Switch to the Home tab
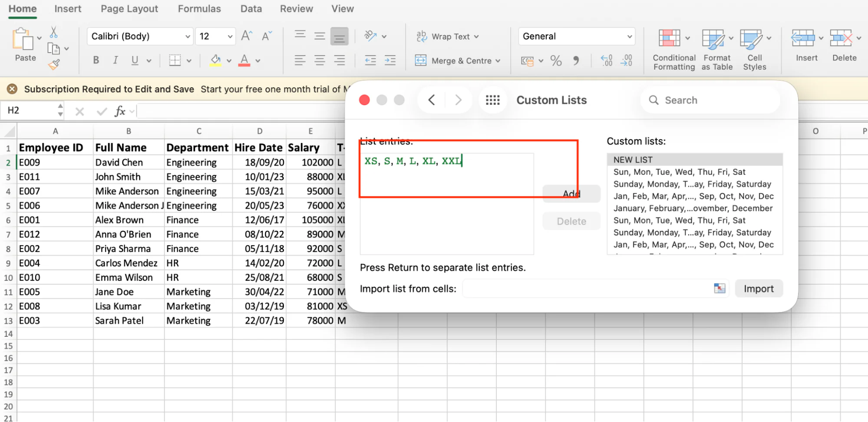The width and height of the screenshot is (868, 422). point(23,9)
